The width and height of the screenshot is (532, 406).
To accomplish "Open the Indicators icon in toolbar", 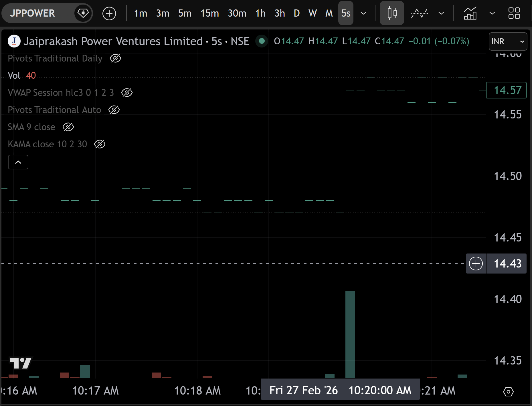I will (419, 13).
